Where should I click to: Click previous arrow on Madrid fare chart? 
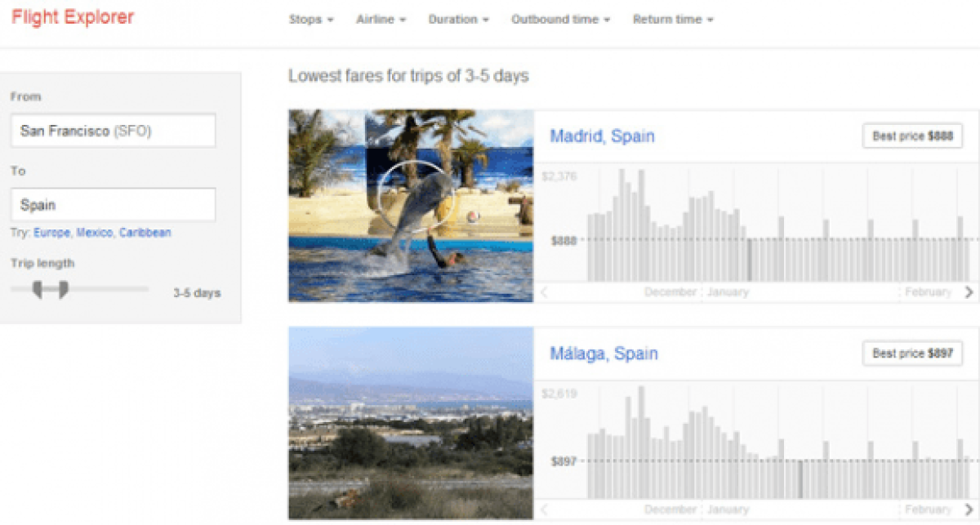click(x=545, y=292)
